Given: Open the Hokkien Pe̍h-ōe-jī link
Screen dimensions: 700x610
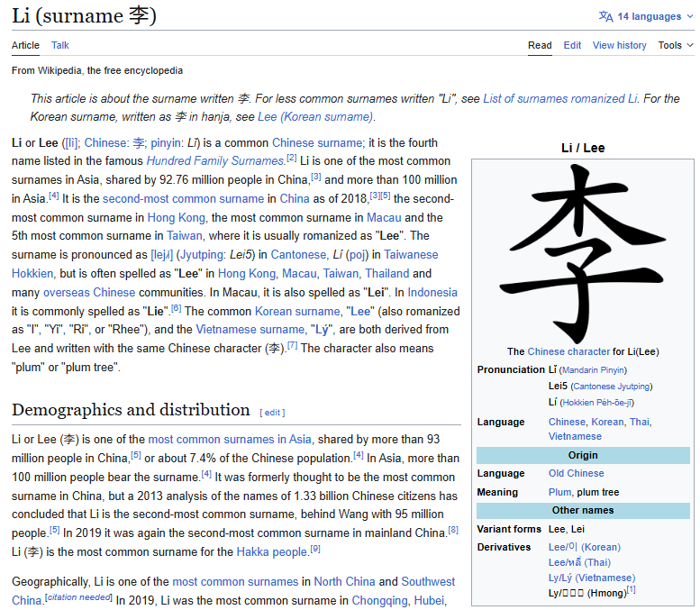Looking at the screenshot, I should pos(597,403).
